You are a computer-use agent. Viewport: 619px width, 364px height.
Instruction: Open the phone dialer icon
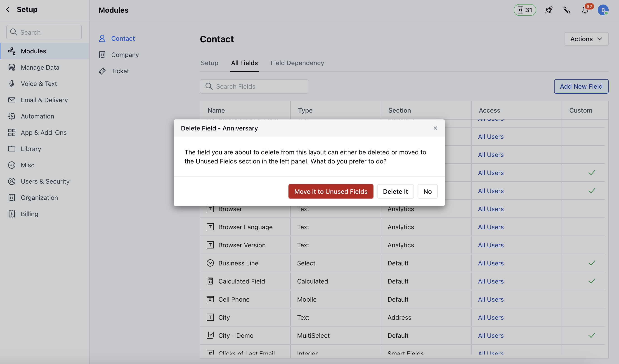[x=567, y=10]
